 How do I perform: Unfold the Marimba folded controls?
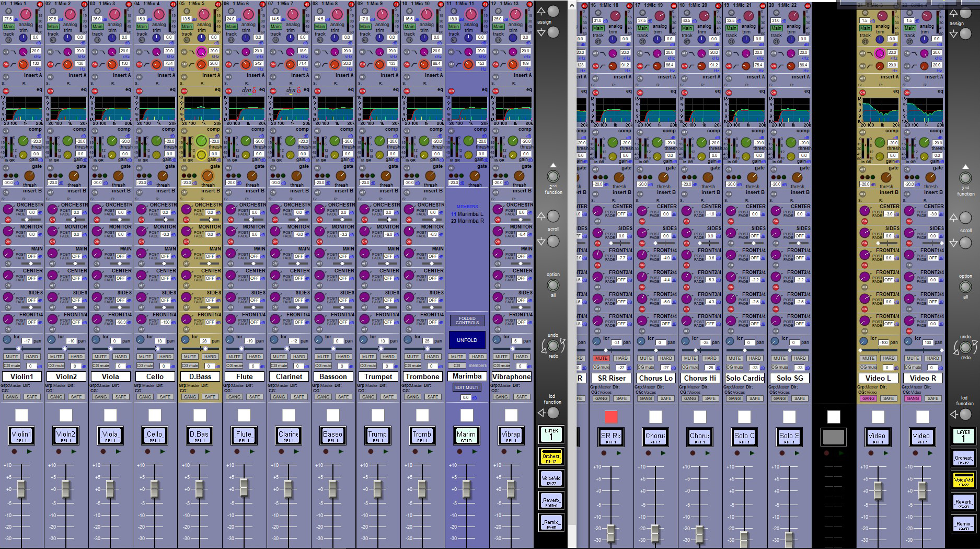pos(467,340)
